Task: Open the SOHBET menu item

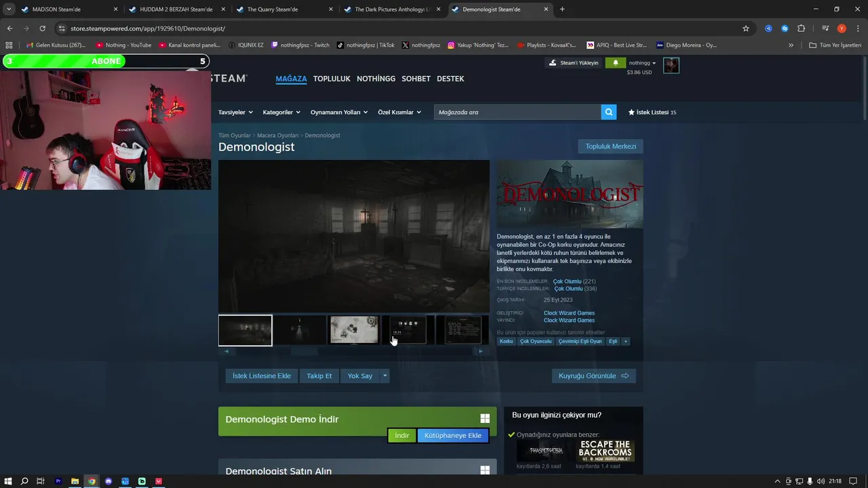Action: point(416,79)
